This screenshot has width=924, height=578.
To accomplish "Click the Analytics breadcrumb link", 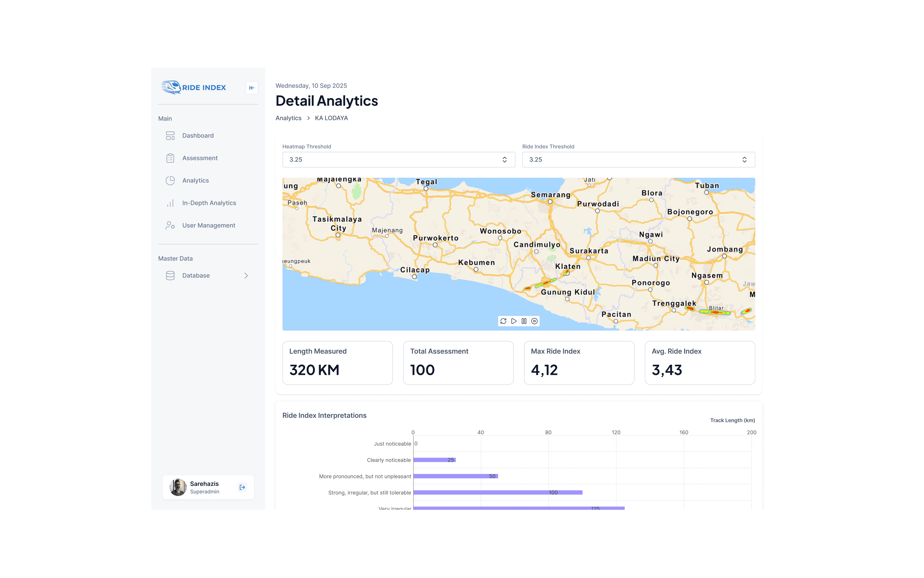I will 289,118.
